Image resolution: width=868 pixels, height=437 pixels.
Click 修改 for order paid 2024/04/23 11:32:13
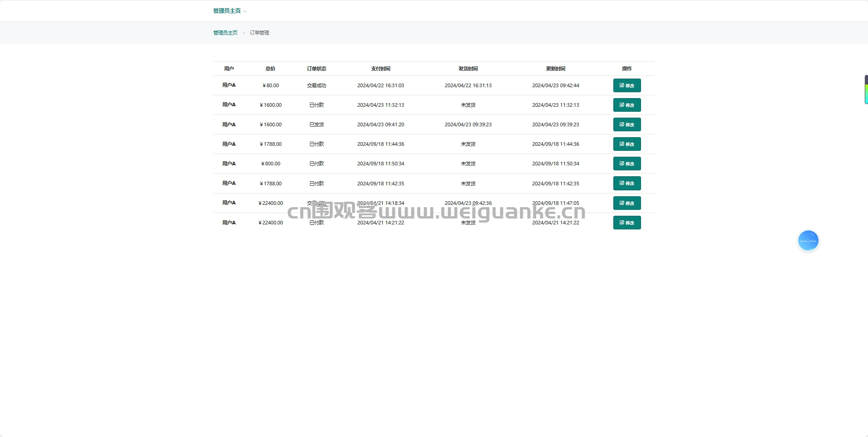627,105
